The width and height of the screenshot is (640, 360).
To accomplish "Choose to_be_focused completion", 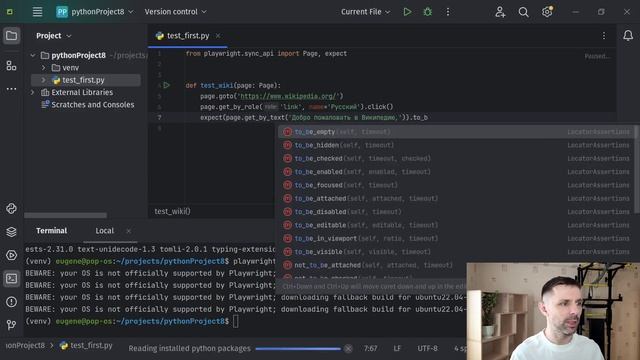I will pyautogui.click(x=456, y=185).
